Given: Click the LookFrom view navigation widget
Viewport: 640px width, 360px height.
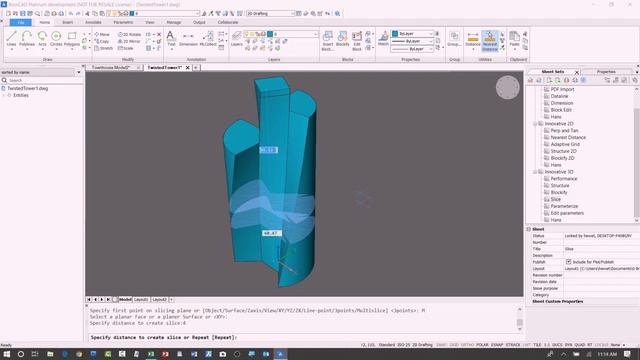Looking at the screenshot, I should tap(507, 87).
